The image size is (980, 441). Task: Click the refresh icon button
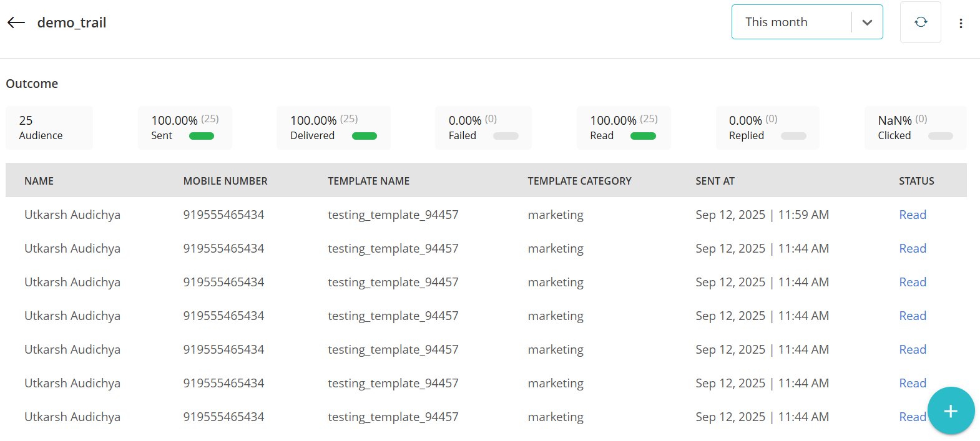(x=920, y=22)
